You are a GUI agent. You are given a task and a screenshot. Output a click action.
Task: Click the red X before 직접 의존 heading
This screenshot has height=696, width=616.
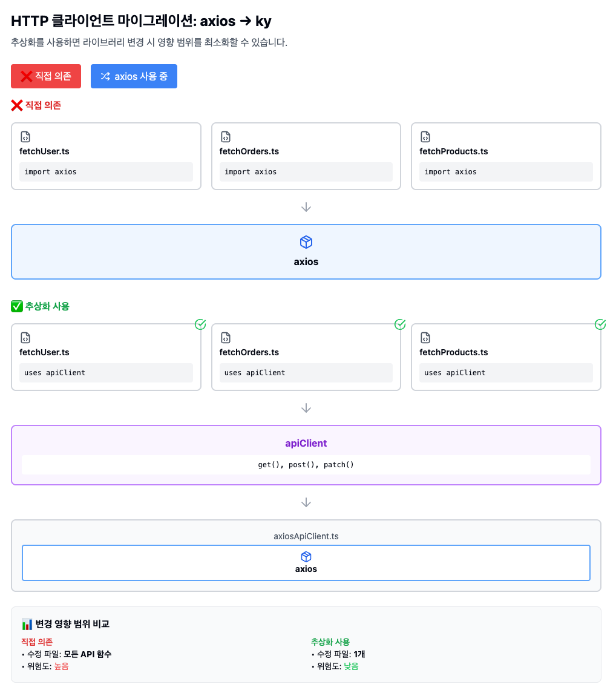click(17, 105)
